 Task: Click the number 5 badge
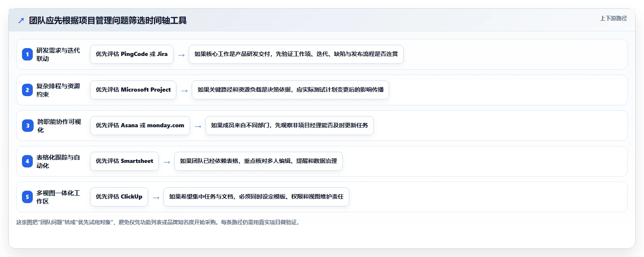[x=27, y=197]
